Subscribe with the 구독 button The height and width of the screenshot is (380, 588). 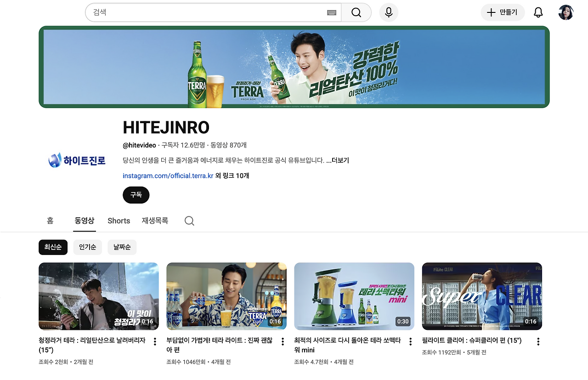click(136, 195)
